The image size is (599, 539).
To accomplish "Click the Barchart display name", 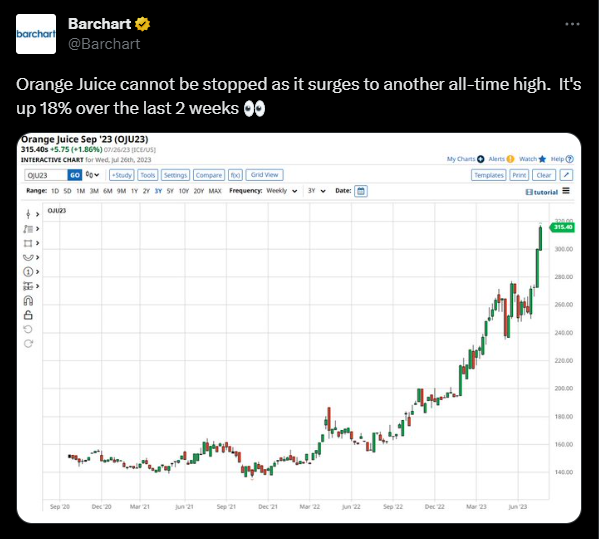I will 99,24.
